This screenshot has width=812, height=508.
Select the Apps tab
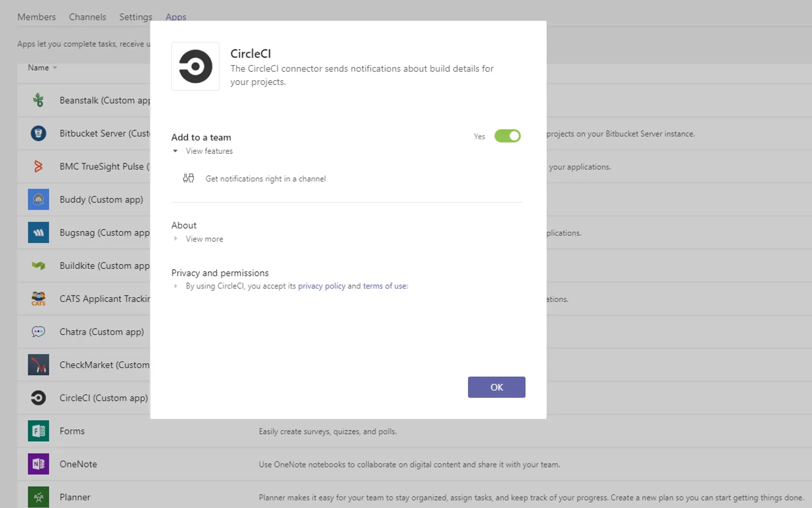(176, 17)
